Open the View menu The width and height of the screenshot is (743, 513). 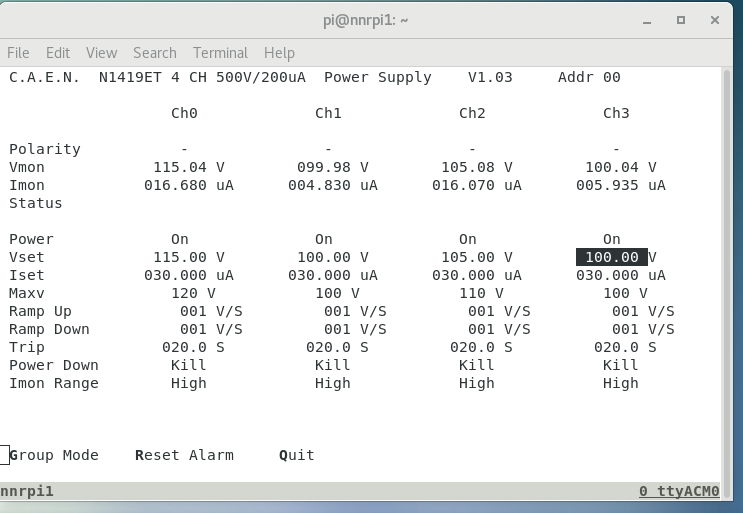[x=101, y=53]
